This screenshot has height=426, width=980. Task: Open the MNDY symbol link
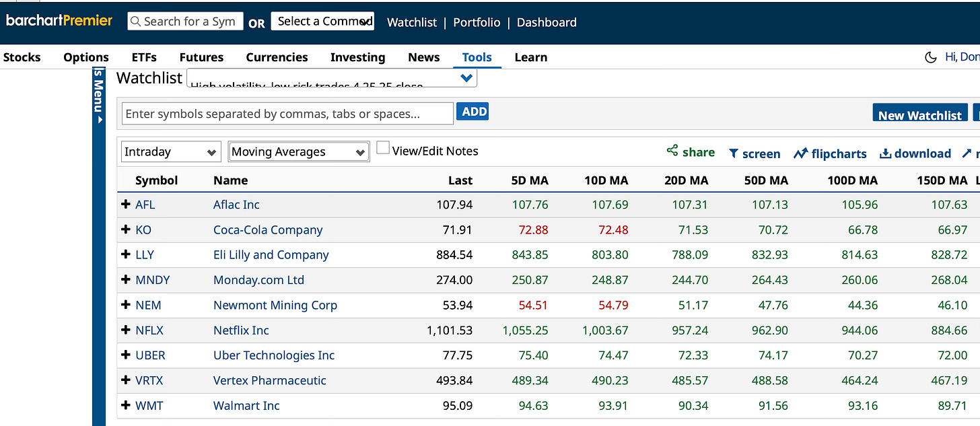pos(152,280)
